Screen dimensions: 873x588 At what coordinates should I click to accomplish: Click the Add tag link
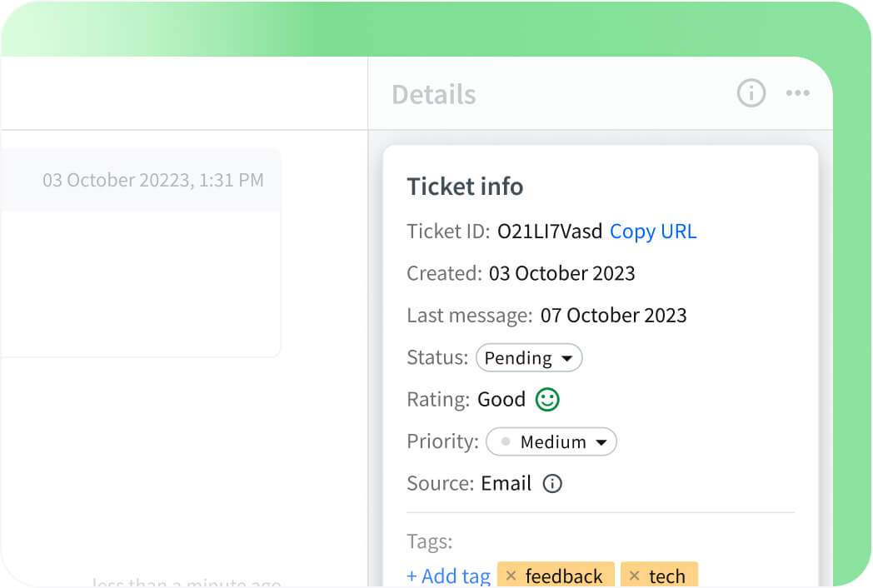(x=448, y=576)
